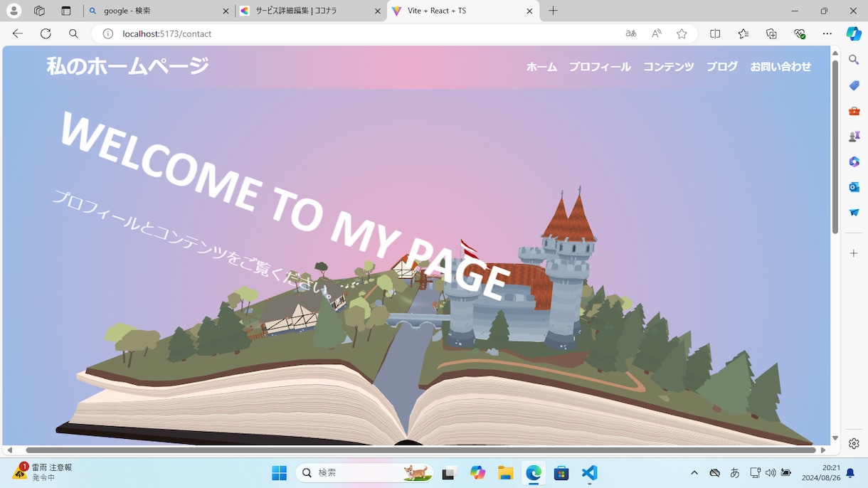Open the Windows Start menu

point(279,473)
